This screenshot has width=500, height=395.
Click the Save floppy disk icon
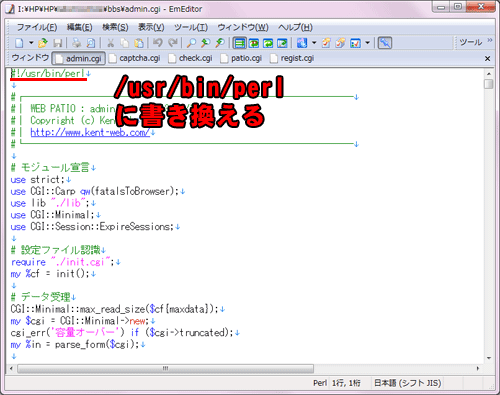58,43
